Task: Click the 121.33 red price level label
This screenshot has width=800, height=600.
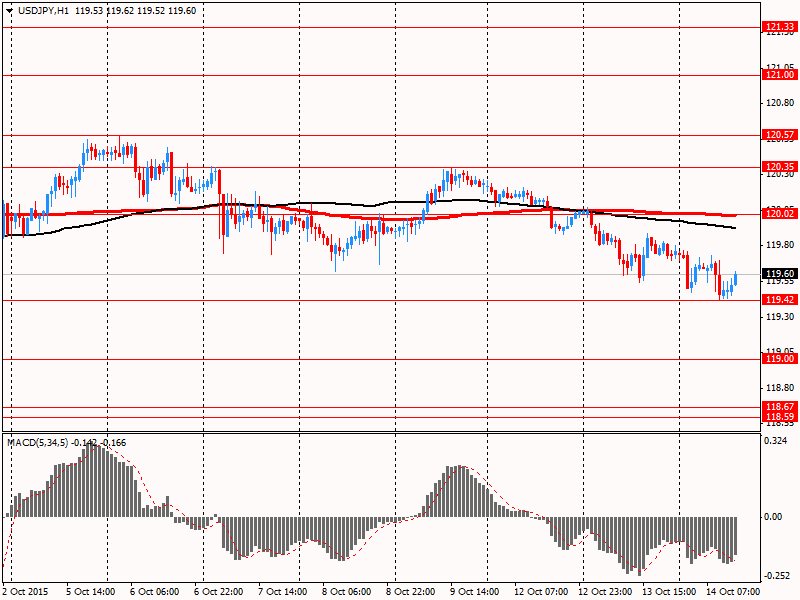Action: [x=780, y=27]
